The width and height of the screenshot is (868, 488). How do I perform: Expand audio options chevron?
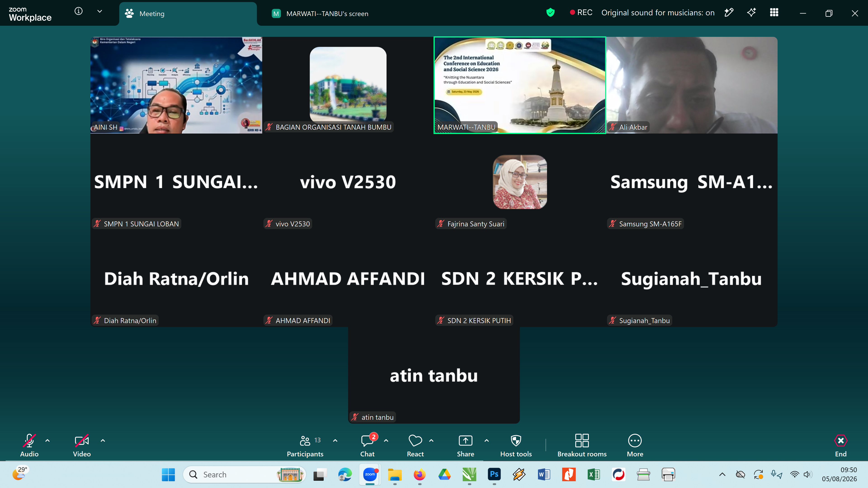tap(47, 440)
